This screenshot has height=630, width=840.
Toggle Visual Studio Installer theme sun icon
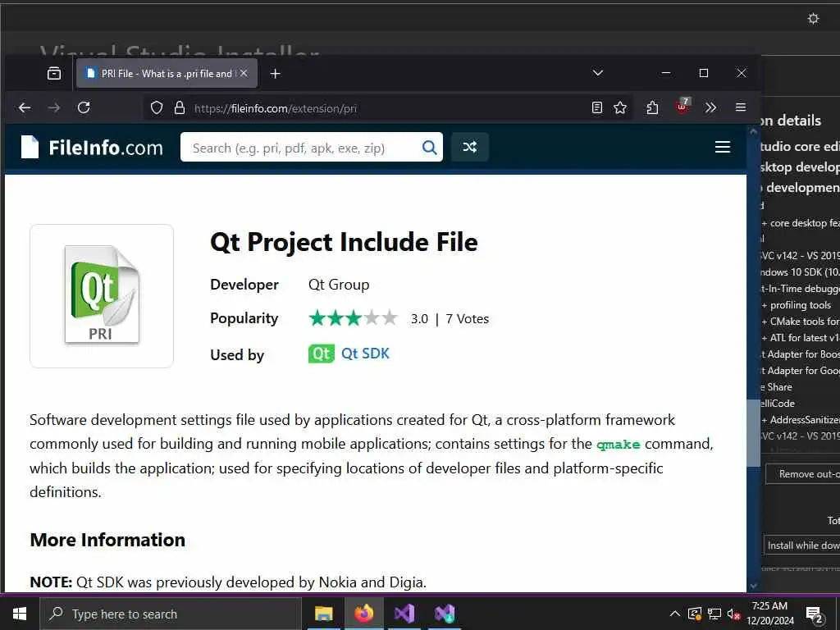tap(813, 19)
